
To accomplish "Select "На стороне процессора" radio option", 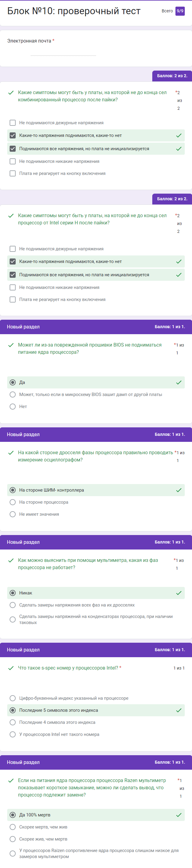I will click(13, 502).
